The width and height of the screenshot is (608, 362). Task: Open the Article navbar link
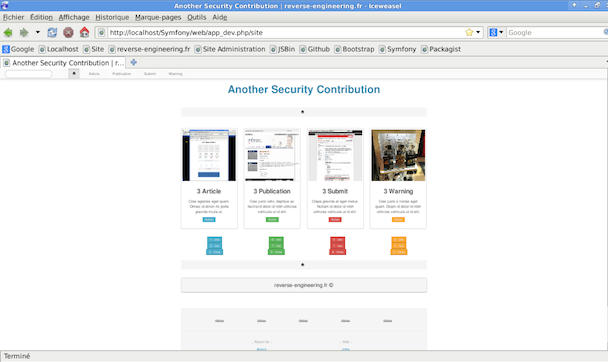[94, 74]
